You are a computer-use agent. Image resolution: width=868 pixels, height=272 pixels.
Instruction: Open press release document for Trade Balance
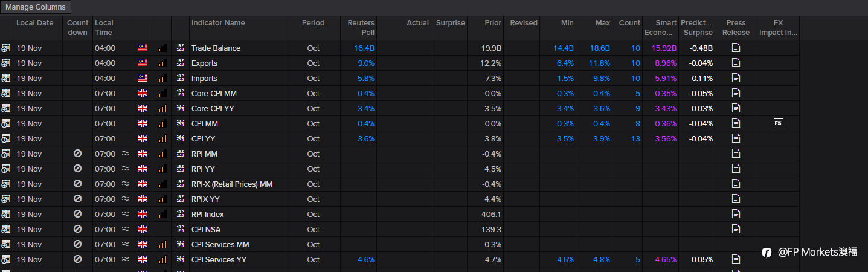click(x=736, y=48)
